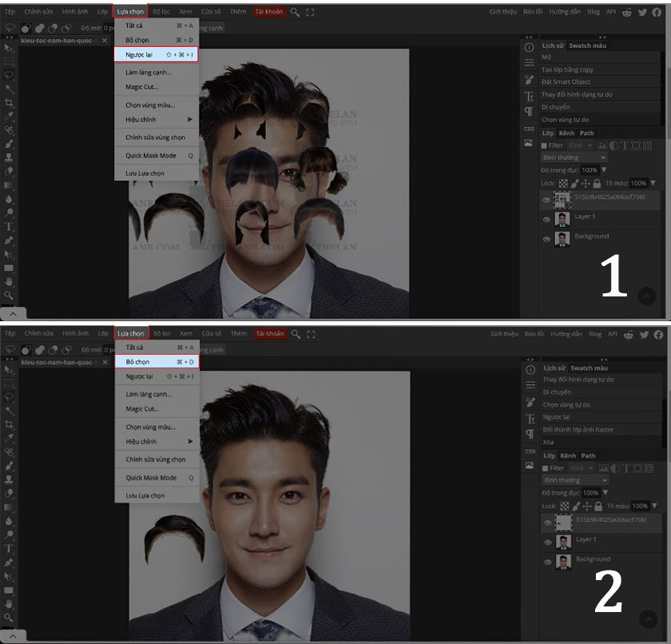Choose the Type tool in screenshot 2

click(x=10, y=549)
